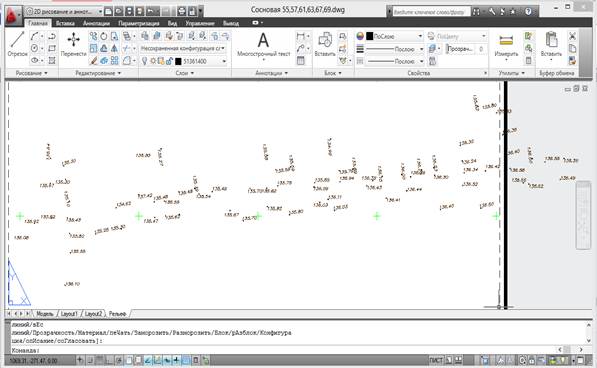Expand the Блок panel
This screenshot has width=597, height=368.
(333, 73)
